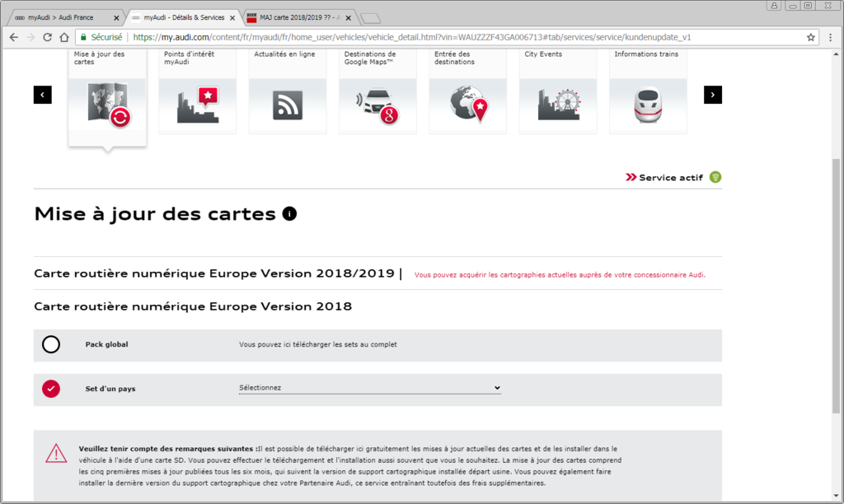Reload the page with the browser refresh button
The height and width of the screenshot is (504, 844).
click(x=47, y=37)
